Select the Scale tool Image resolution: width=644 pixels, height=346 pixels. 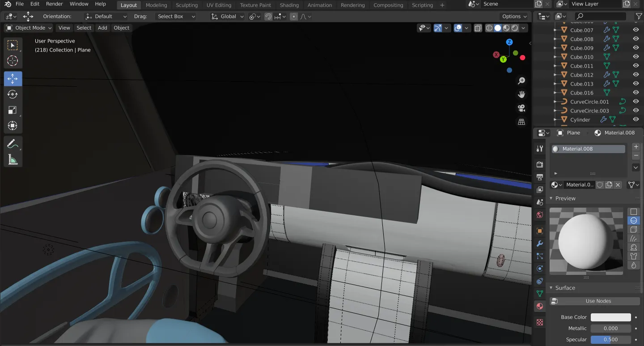click(13, 110)
